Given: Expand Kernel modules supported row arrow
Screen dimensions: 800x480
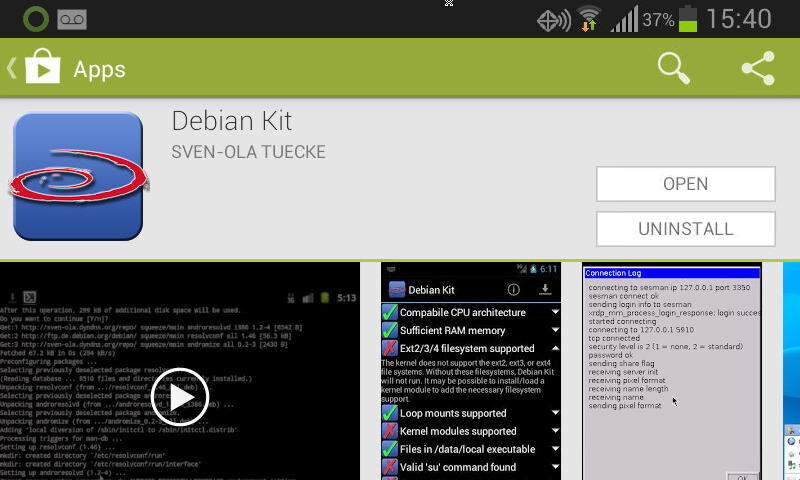Looking at the screenshot, I should pyautogui.click(x=555, y=431).
